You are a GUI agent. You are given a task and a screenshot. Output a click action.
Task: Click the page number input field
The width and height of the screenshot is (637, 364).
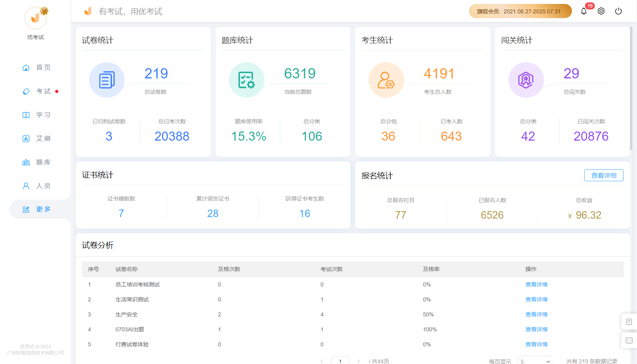click(x=340, y=361)
